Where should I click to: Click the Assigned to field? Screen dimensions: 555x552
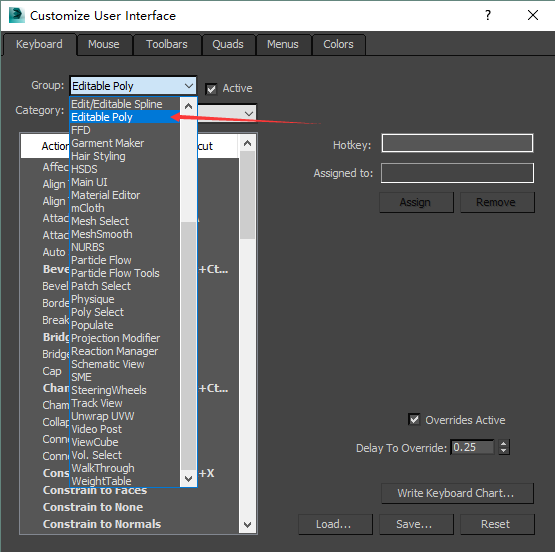(x=457, y=173)
